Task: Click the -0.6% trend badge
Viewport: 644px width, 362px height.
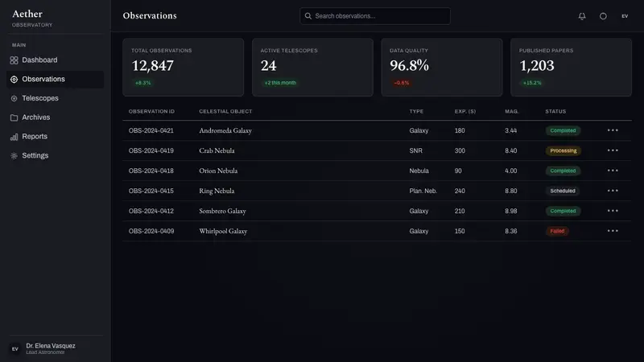Action: 401,83
